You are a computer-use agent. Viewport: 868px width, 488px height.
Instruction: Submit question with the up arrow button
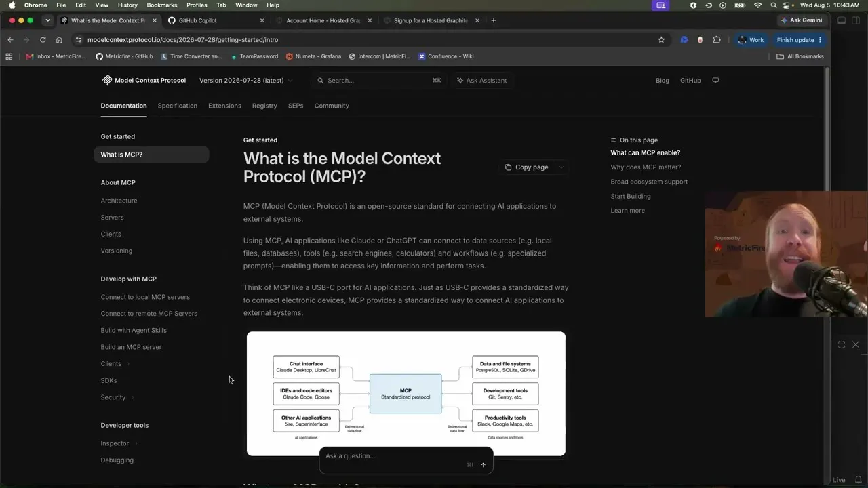[x=483, y=465]
